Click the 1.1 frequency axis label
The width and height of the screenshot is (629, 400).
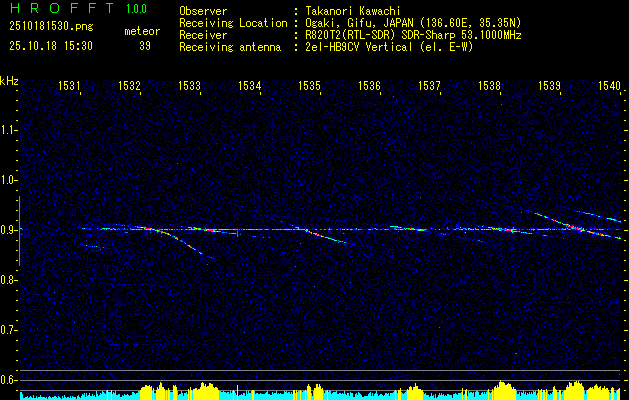[x=8, y=130]
